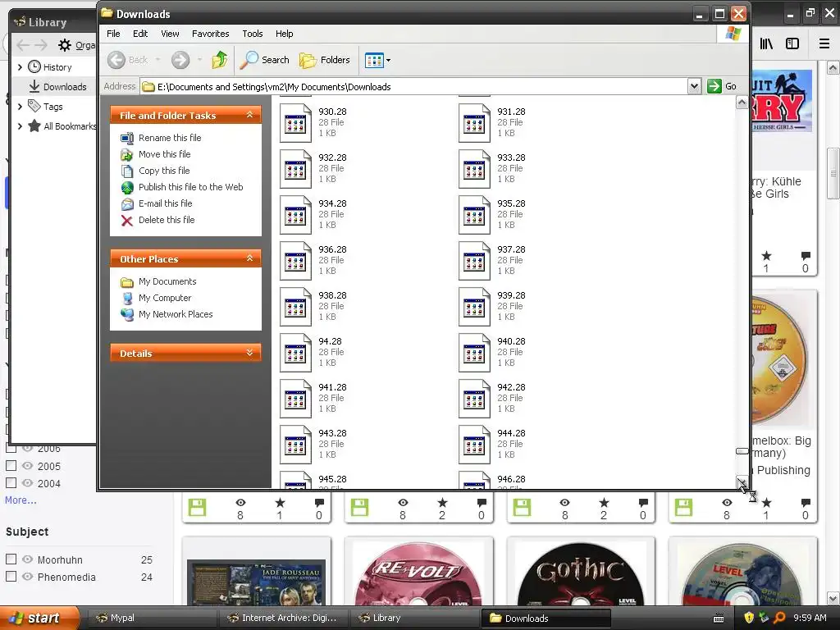This screenshot has width=840, height=630.
Task: Expand the History tree item in Library
Action: [x=20, y=67]
